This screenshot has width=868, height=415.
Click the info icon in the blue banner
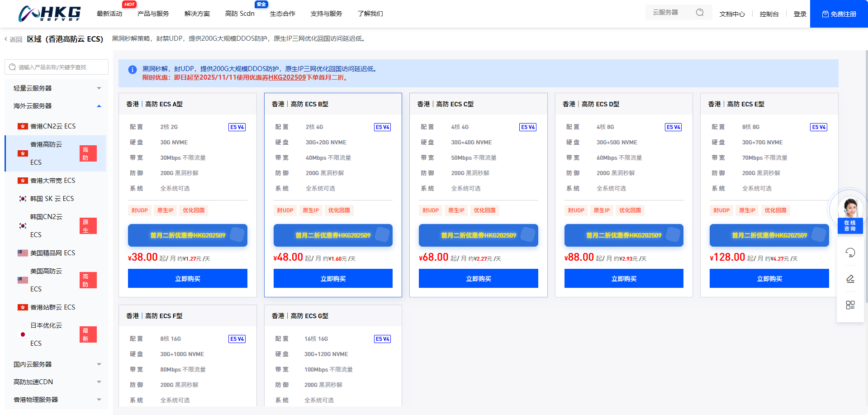point(133,69)
